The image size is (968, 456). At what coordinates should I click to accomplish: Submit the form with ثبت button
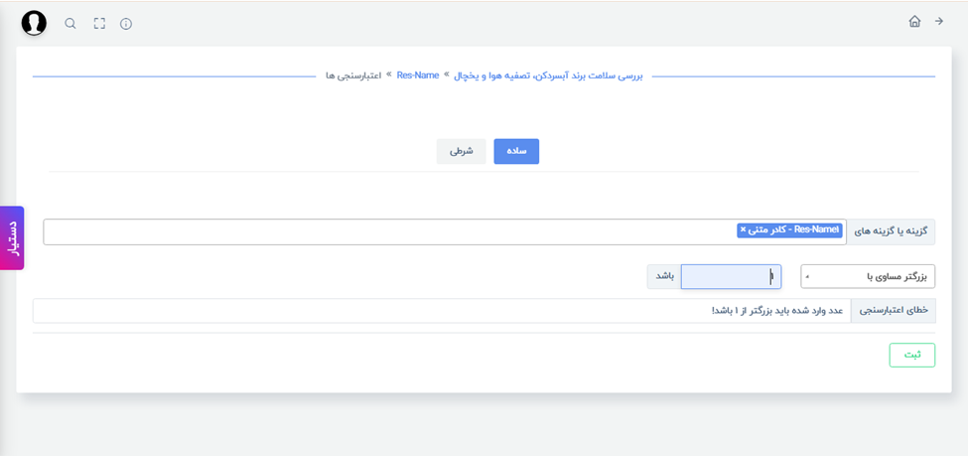coord(912,355)
